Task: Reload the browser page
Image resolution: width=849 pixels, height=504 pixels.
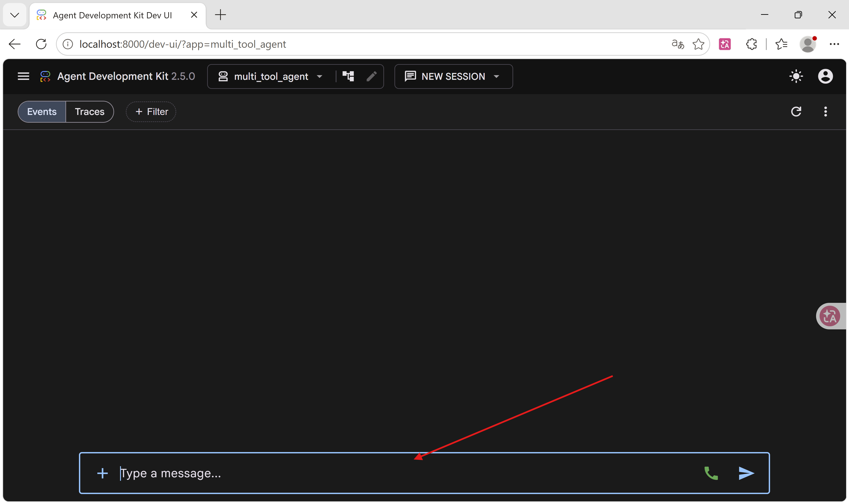Action: [41, 44]
